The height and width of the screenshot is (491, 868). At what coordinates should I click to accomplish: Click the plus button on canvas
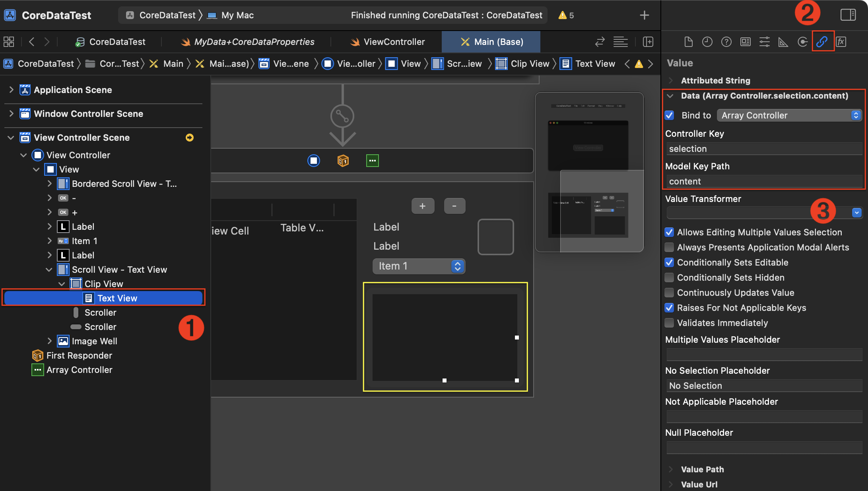coord(422,206)
